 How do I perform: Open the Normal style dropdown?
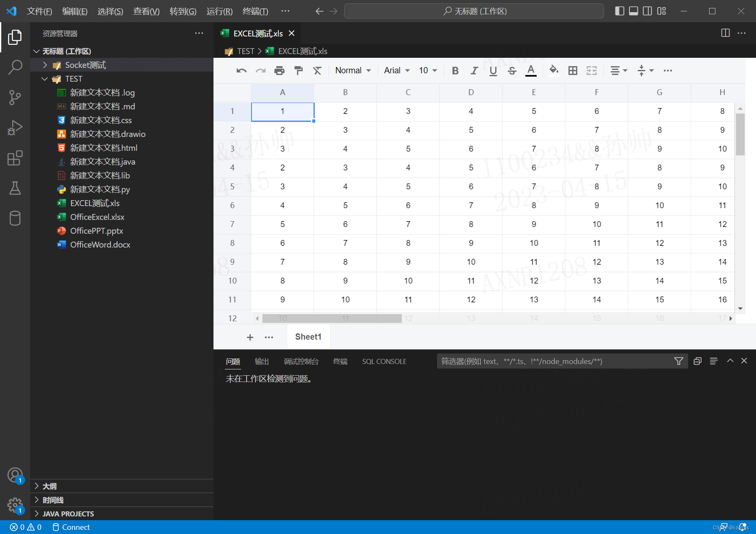pos(352,70)
